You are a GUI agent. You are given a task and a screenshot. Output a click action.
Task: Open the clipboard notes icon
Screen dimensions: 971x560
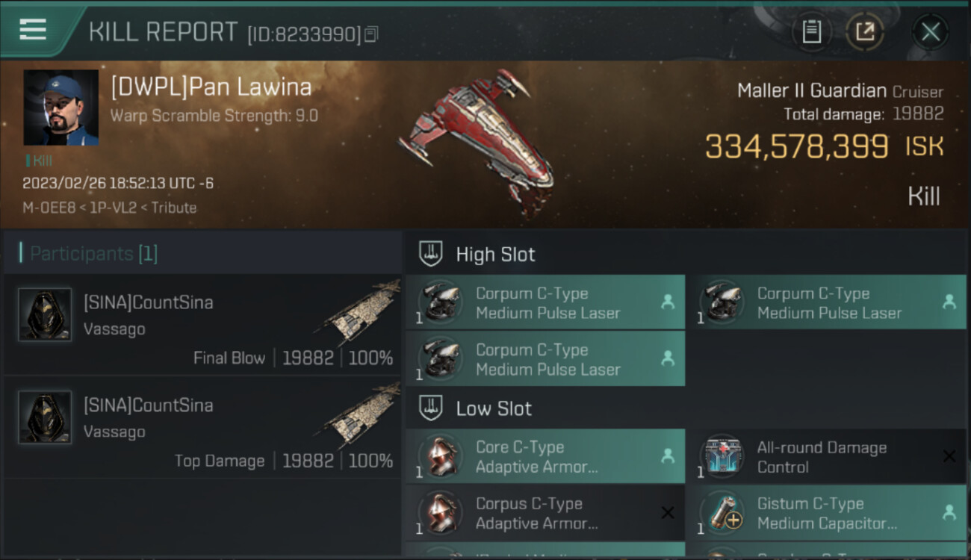[x=812, y=31]
